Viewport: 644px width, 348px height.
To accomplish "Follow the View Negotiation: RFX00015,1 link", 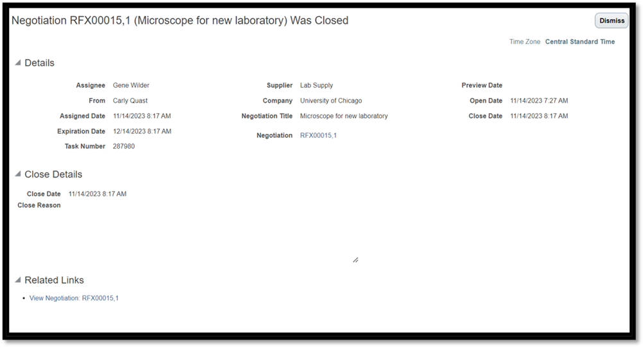I will pos(74,298).
